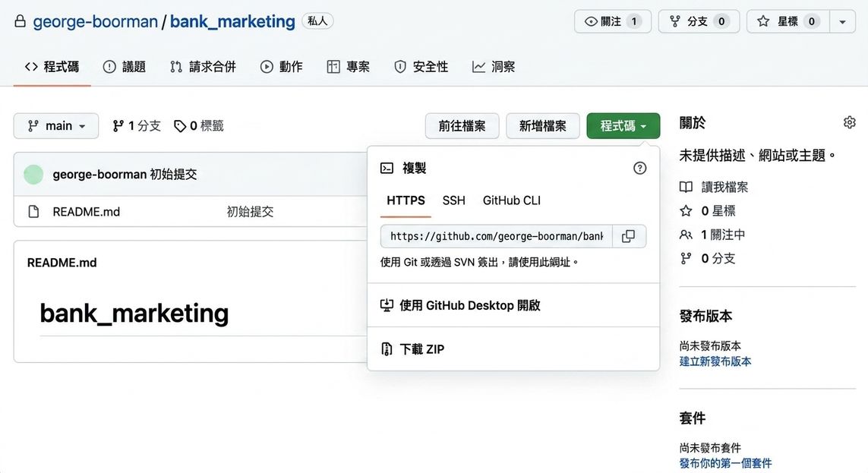The image size is (868, 473).
Task: Click the clone URL text field
Action: pyautogui.click(x=497, y=236)
